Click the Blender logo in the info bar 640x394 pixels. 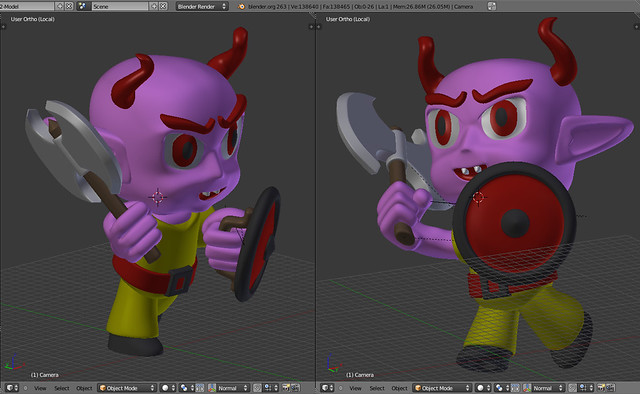click(x=241, y=7)
